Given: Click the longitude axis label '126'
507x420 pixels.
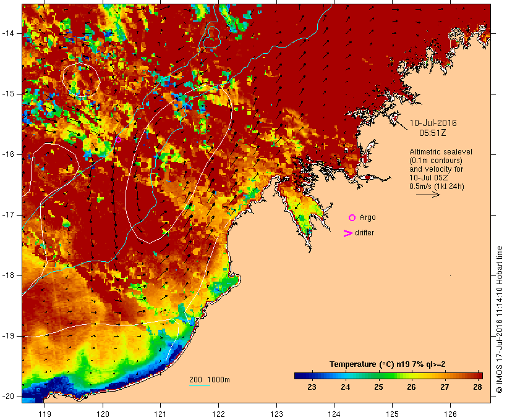Looking at the screenshot, I should point(450,414).
